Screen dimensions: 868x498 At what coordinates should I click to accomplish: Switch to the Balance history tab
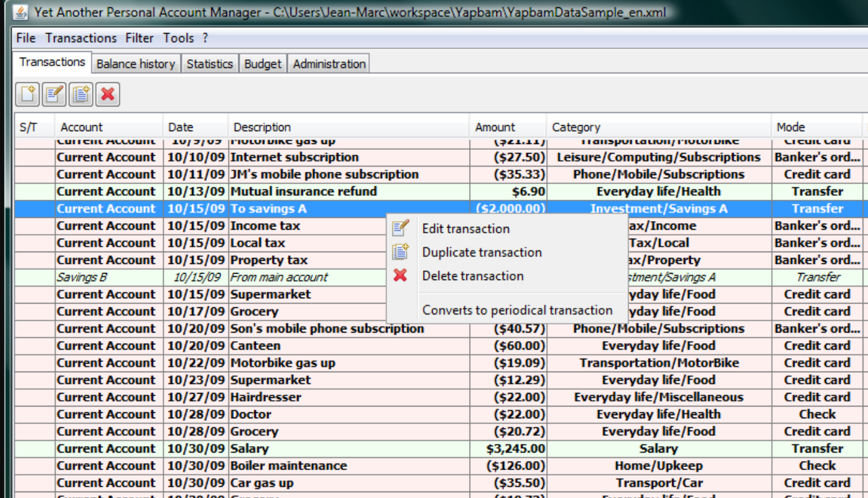(x=136, y=64)
